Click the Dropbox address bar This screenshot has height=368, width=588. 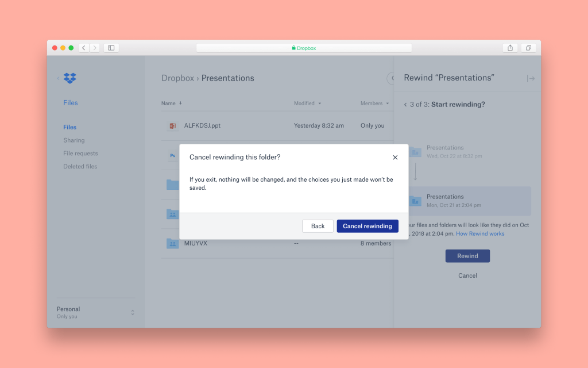point(304,48)
